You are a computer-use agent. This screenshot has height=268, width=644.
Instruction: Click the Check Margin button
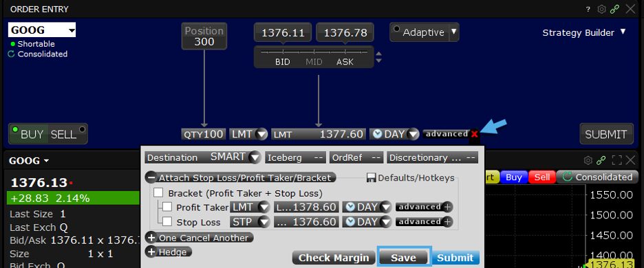click(334, 258)
